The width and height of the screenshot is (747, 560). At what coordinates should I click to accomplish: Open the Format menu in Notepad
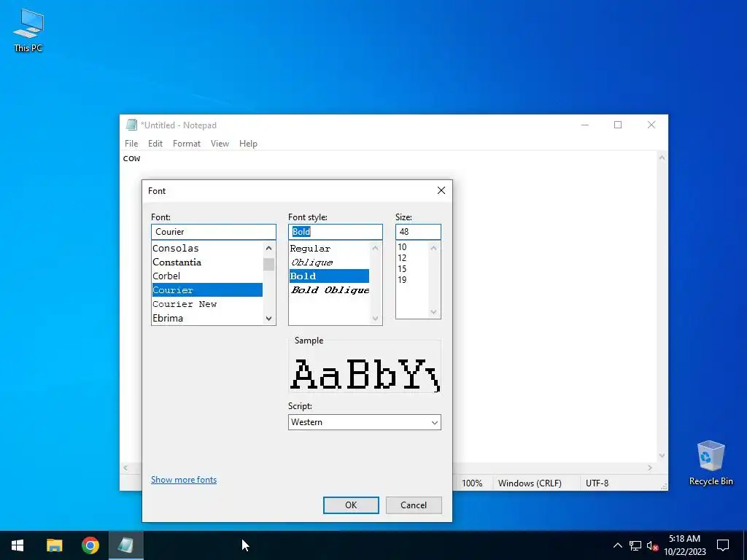pos(186,144)
